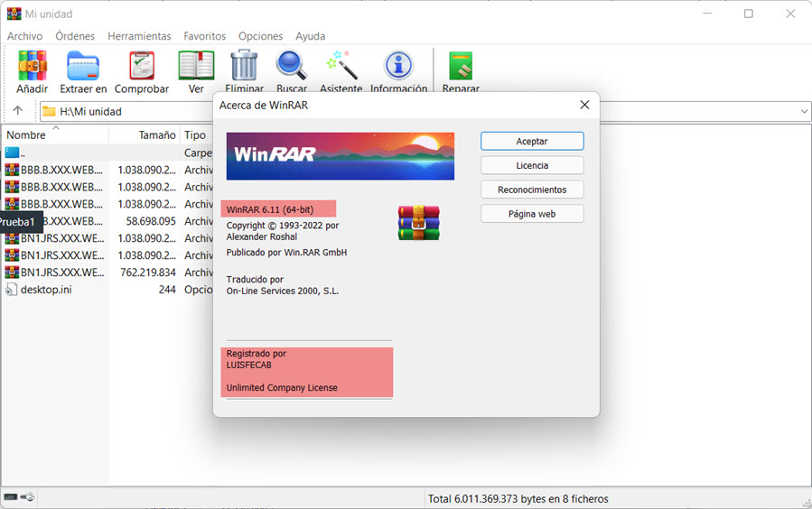812x509 pixels.
Task: Click the Buscar magnifier icon
Action: click(292, 65)
